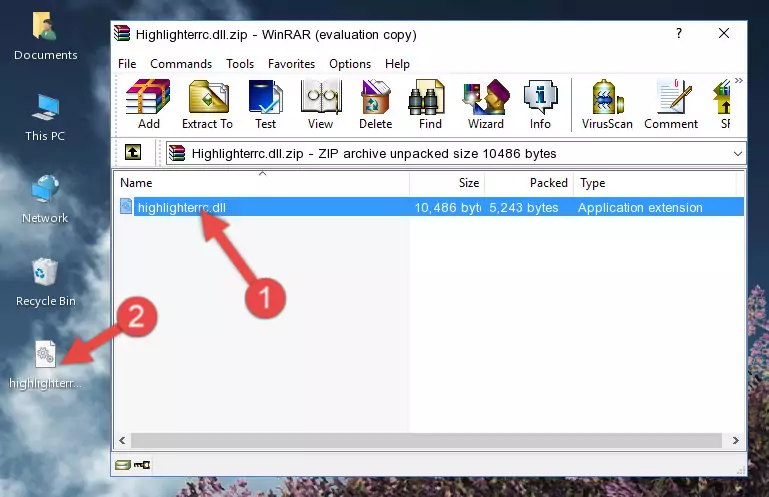Launch the Wizard tool
The height and width of the screenshot is (497, 769).
[x=486, y=104]
